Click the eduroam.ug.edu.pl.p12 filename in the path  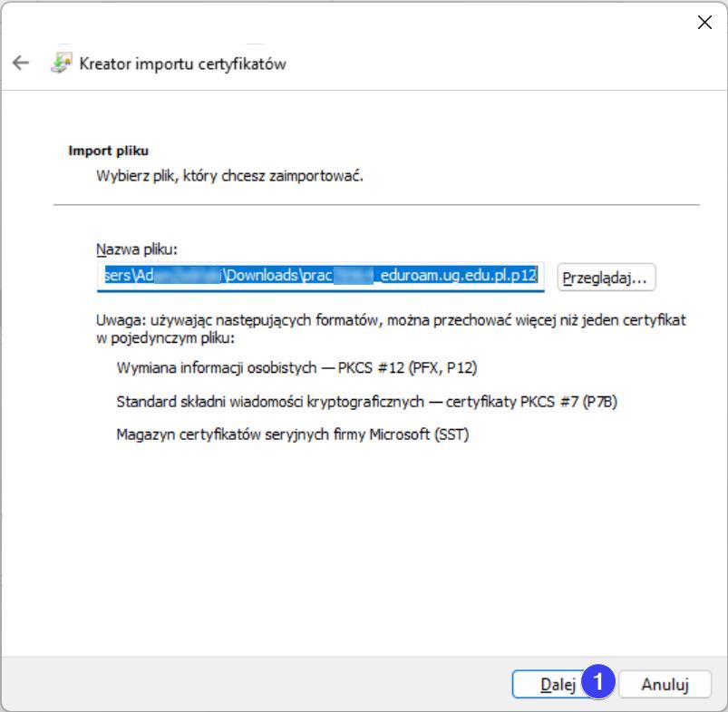coord(459,276)
